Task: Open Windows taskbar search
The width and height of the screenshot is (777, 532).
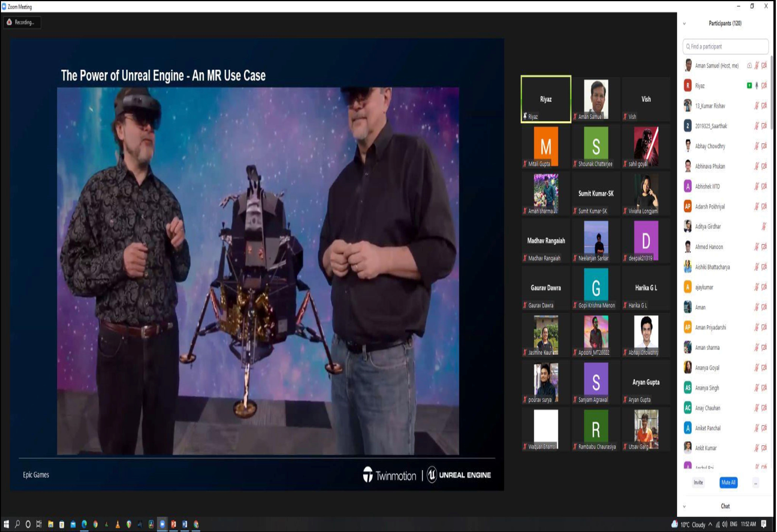Action: pyautogui.click(x=17, y=524)
